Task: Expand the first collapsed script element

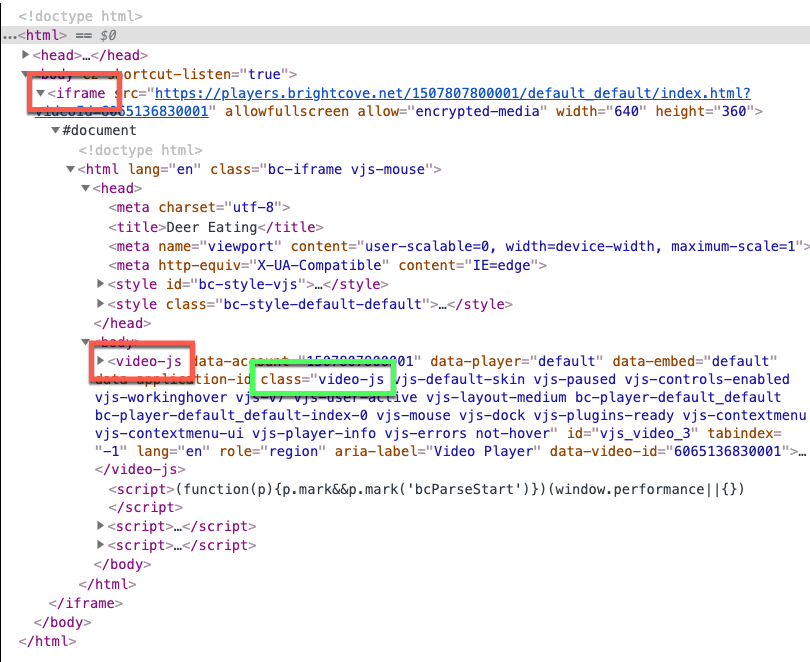Action: pyautogui.click(x=101, y=526)
